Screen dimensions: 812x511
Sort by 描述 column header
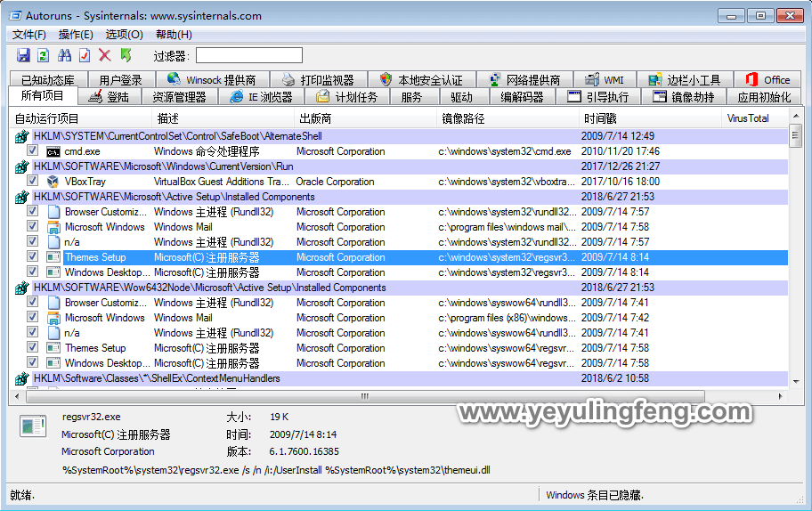pos(223,118)
